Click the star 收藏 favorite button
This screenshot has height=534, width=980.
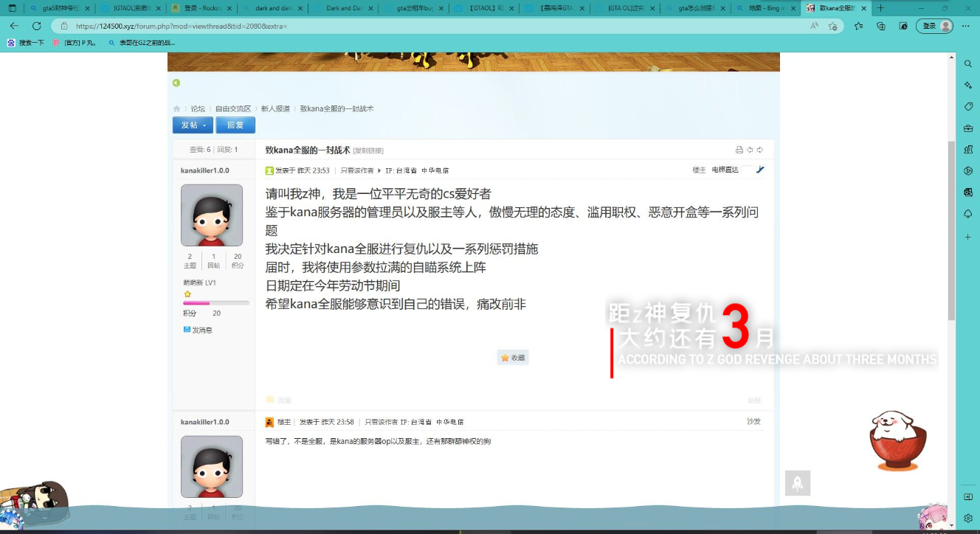coord(513,358)
